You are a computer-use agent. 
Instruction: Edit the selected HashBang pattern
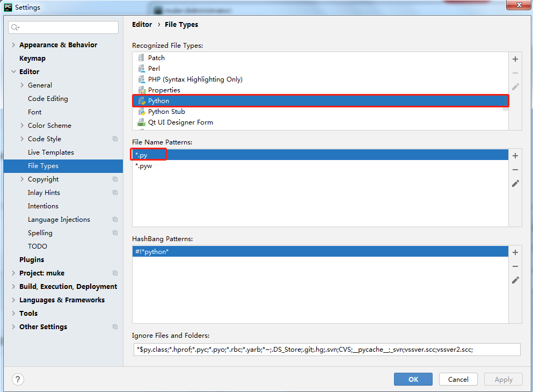(x=515, y=280)
